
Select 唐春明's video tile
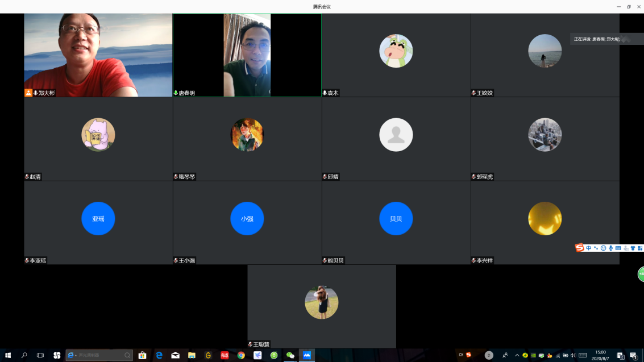pos(247,55)
